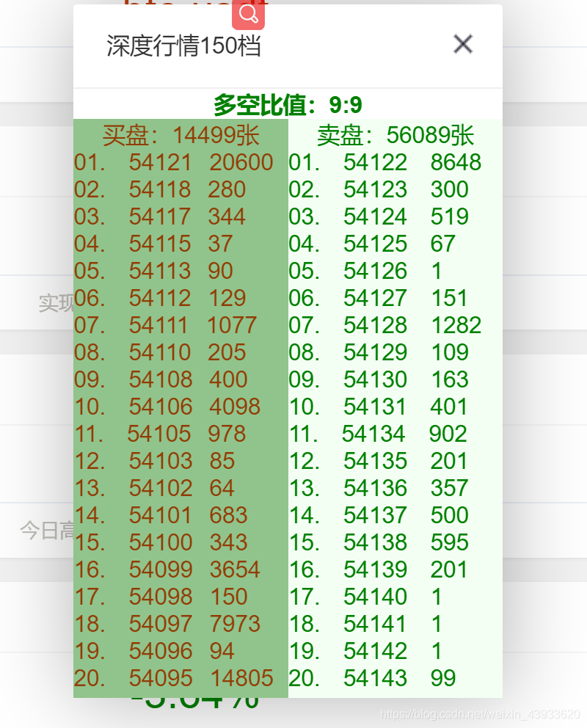The width and height of the screenshot is (587, 728).
Task: Select buy row 12 price 54103
Action: (x=161, y=461)
